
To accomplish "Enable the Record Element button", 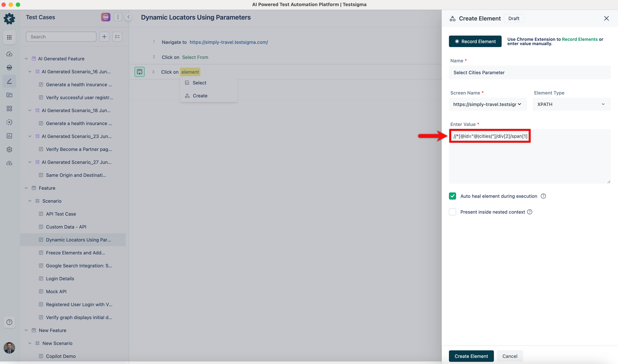I will tap(475, 41).
